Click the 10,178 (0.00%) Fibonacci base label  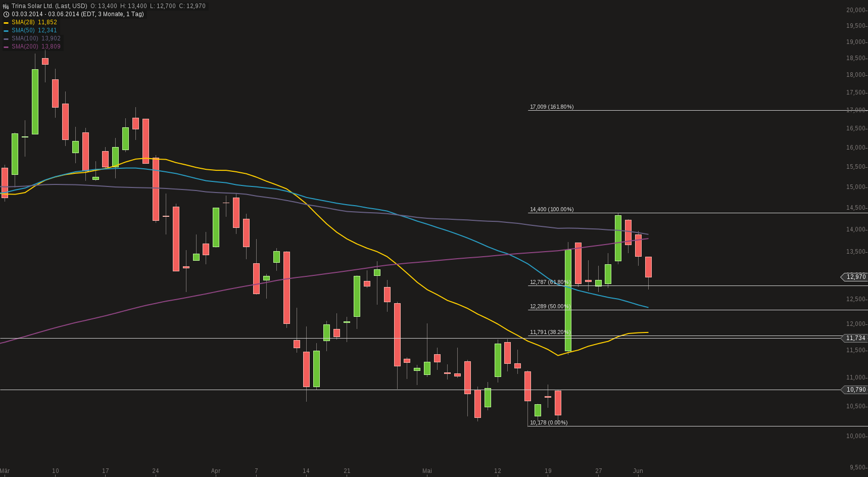click(548, 421)
